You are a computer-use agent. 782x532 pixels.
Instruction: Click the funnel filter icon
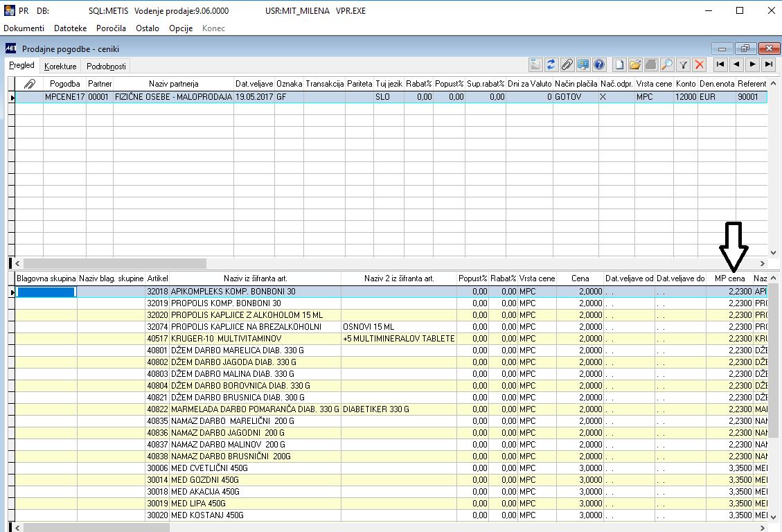(x=683, y=64)
